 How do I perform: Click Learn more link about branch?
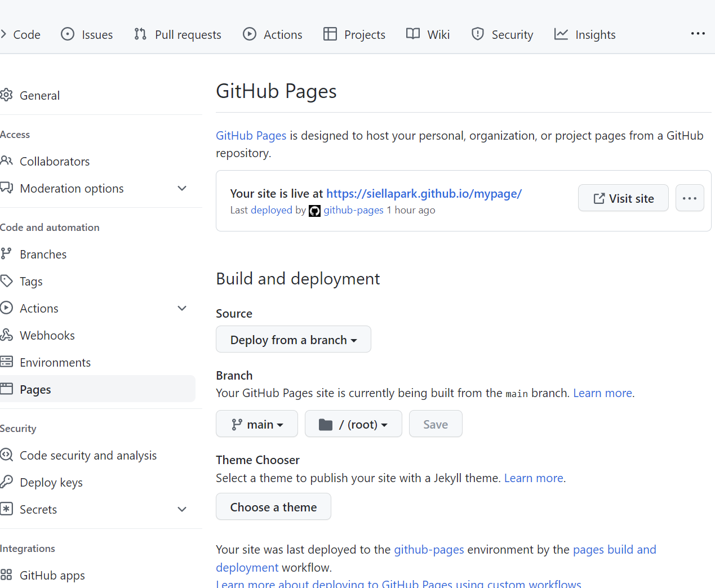click(602, 393)
